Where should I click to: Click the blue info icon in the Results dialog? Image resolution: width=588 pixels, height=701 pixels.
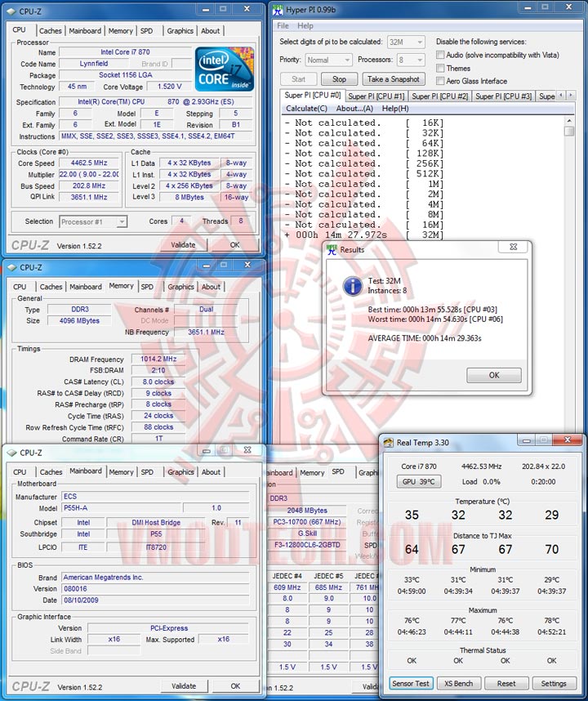pyautogui.click(x=353, y=286)
